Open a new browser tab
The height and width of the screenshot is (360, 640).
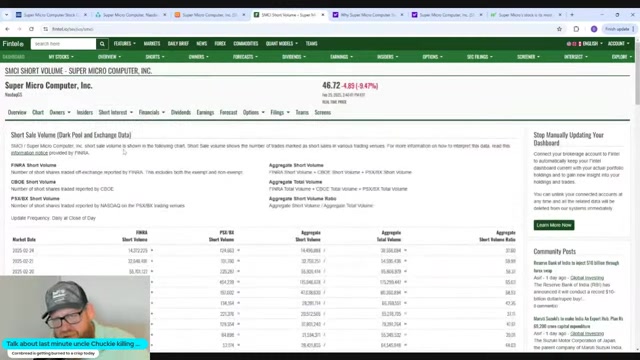[x=572, y=15]
